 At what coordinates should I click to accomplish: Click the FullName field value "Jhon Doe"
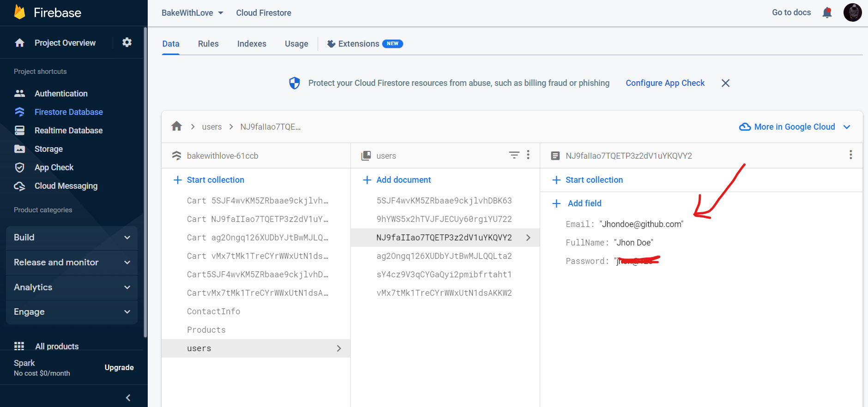click(633, 243)
